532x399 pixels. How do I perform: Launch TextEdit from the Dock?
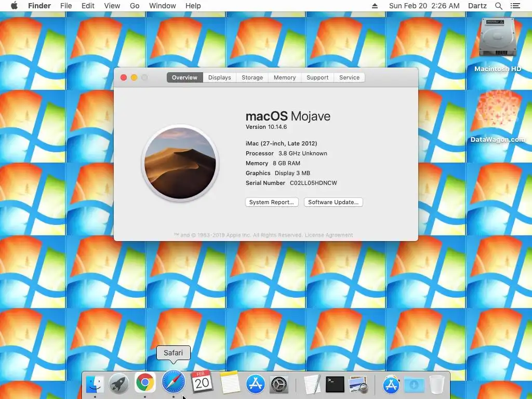[312, 384]
